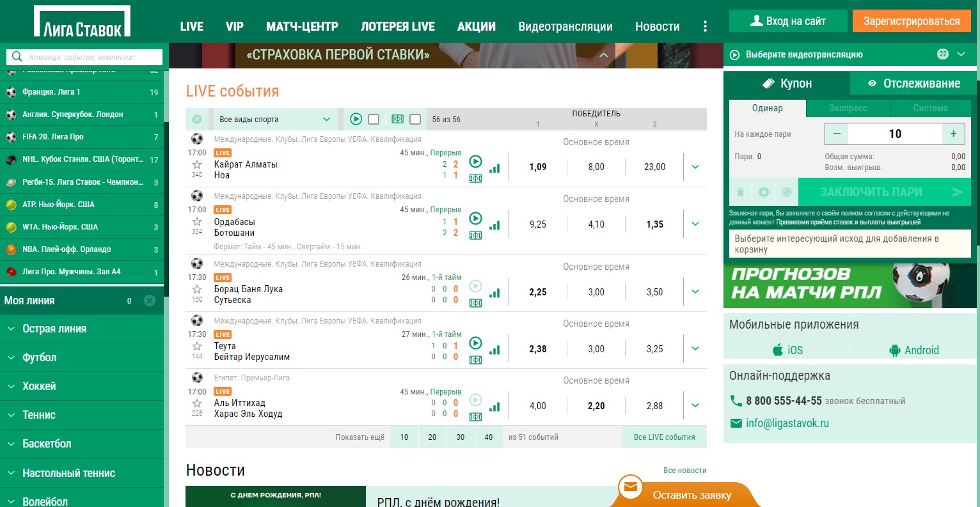Expand more bets for Ордабасы vs Ботошани
The height and width of the screenshot is (507, 980).
695,224
